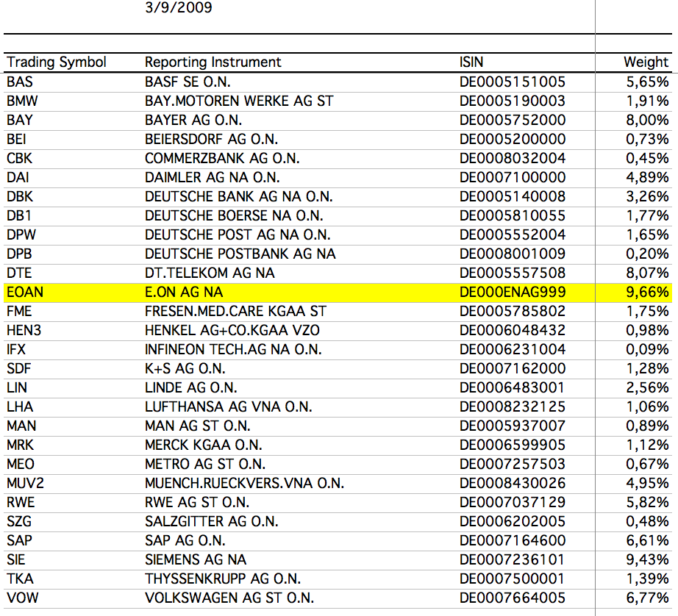The height and width of the screenshot is (616, 678).
Task: Select ISIN DE000ENAG999
Action: tap(513, 293)
